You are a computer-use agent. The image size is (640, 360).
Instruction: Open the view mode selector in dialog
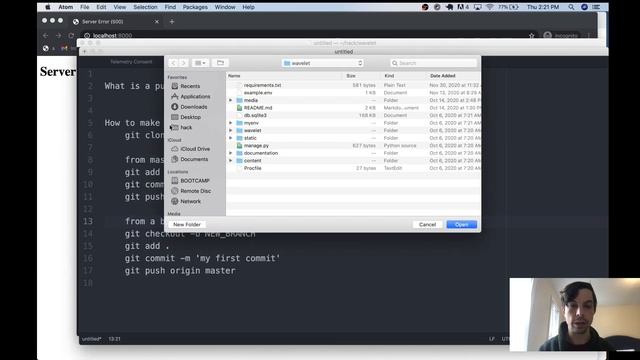[x=200, y=63]
